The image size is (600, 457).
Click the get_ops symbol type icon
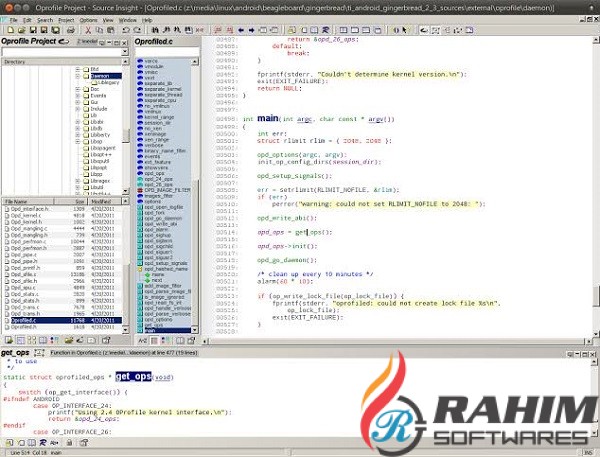click(x=39, y=353)
